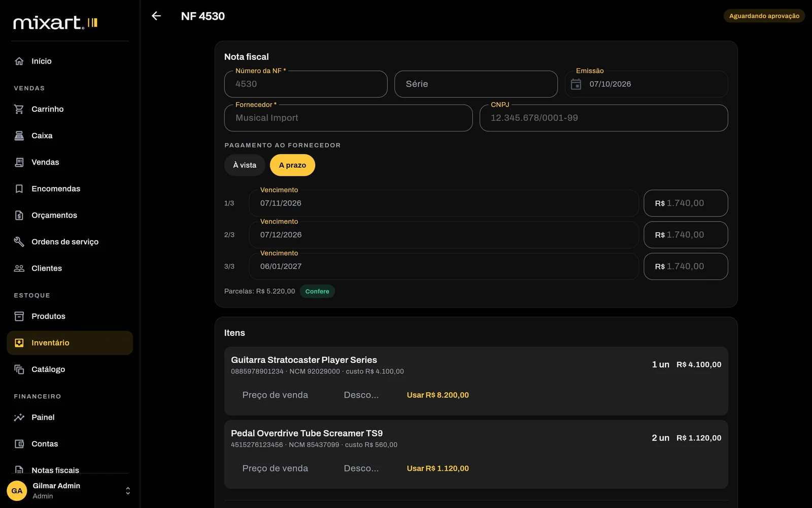This screenshot has width=812, height=508.
Task: Click the 3/3 installment amount field
Action: [x=686, y=266]
